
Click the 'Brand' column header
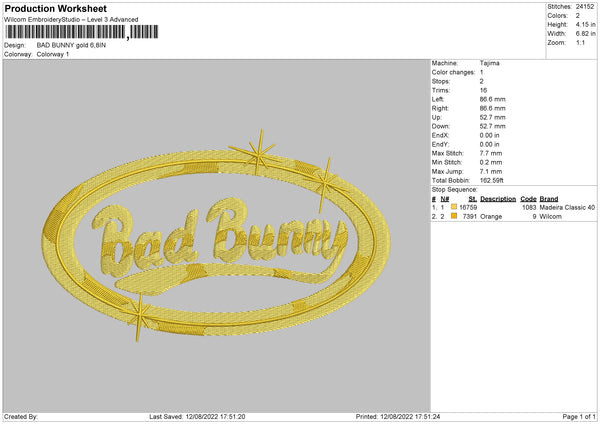(x=549, y=199)
